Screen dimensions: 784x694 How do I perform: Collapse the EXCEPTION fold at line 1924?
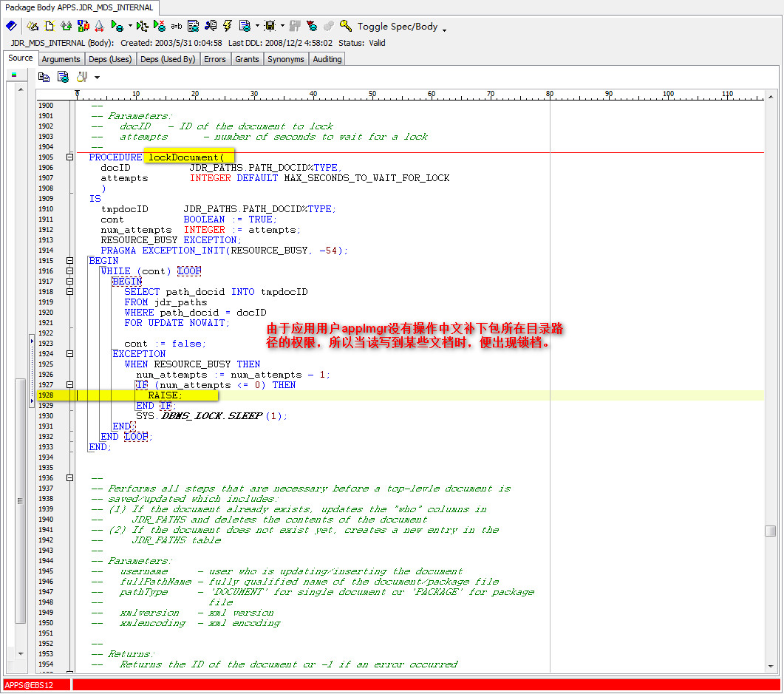click(70, 353)
